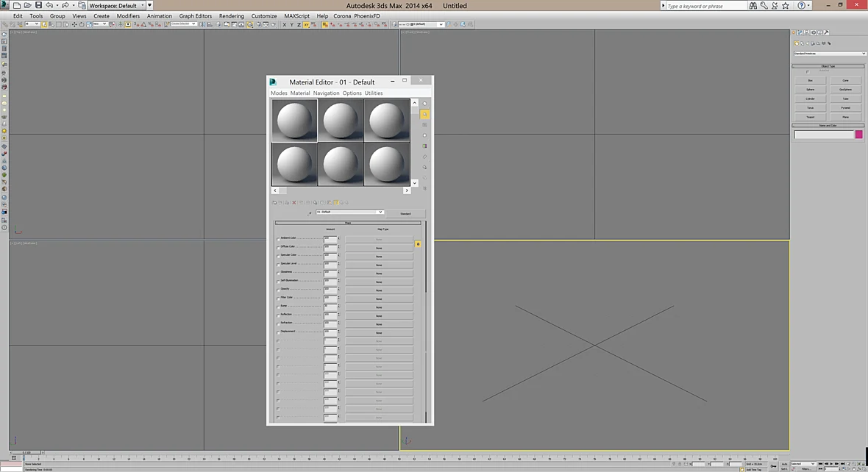868x472 pixels.
Task: Click the New Scene icon in title bar
Action: [17, 6]
